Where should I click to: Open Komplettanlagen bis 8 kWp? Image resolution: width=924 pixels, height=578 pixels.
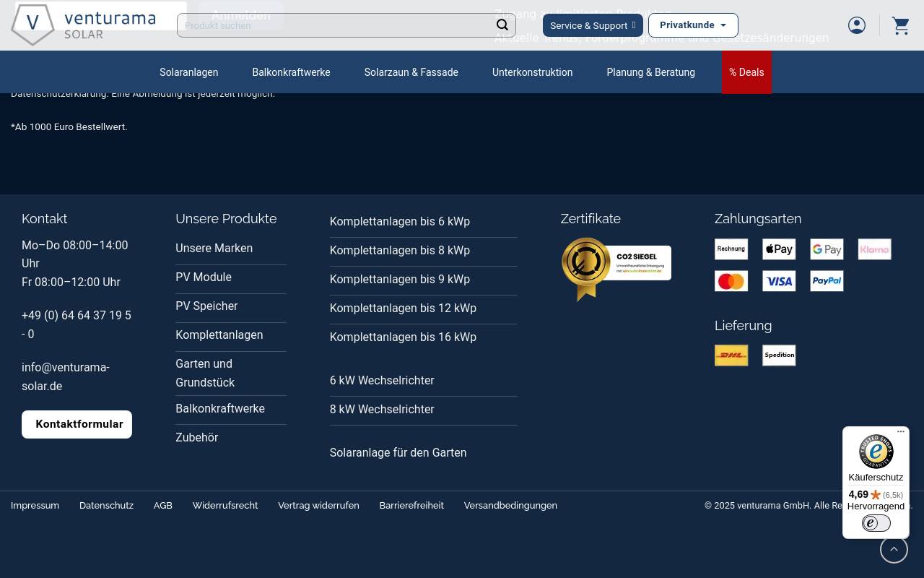click(400, 251)
